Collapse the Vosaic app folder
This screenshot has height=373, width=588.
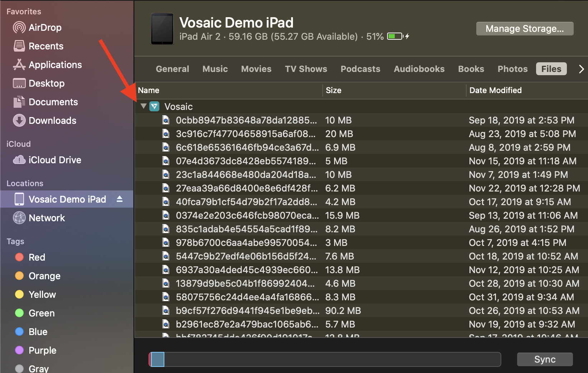pyautogui.click(x=144, y=106)
